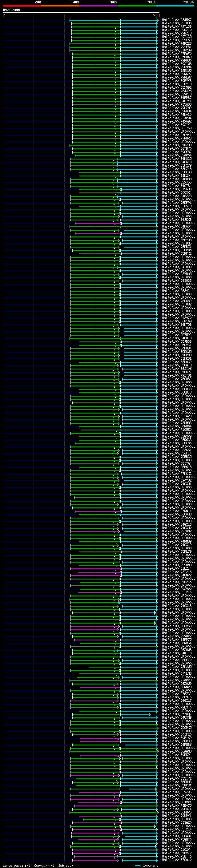Select subject label UniRef100_C1N2G9
Viewport: 197px width, 868px height.
point(177,50)
